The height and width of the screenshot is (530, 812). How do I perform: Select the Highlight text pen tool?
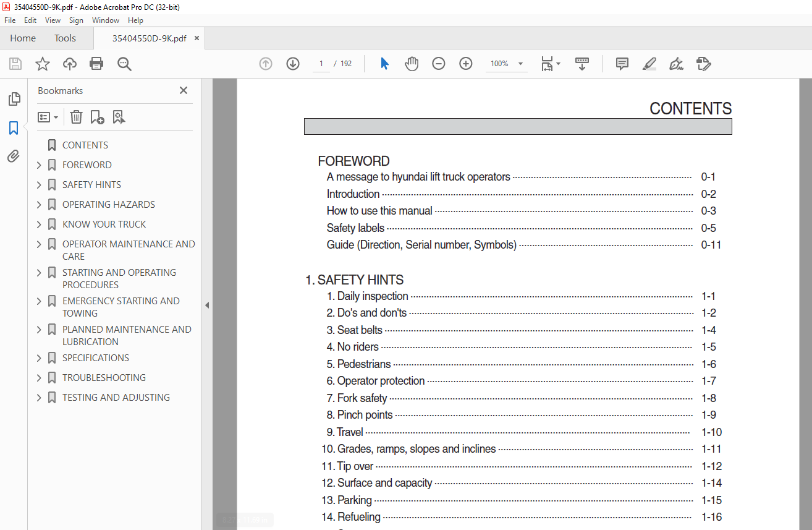649,64
